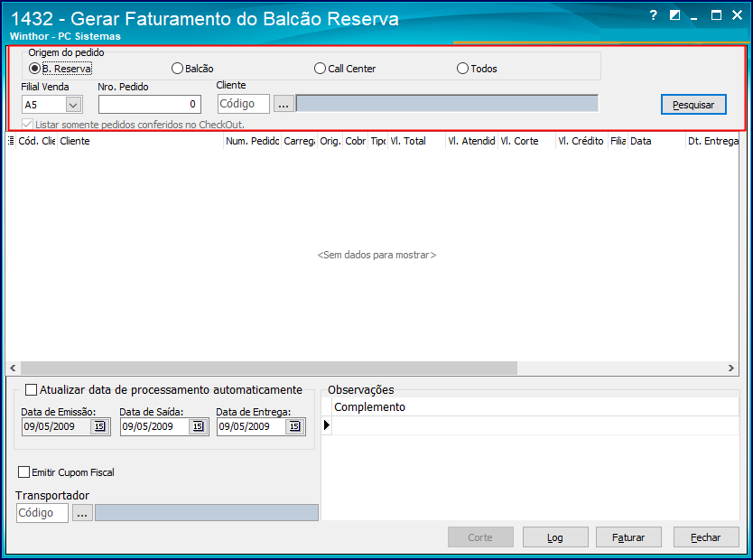Click the Complemento column header
Viewport: 753px width, 560px height.
535,406
